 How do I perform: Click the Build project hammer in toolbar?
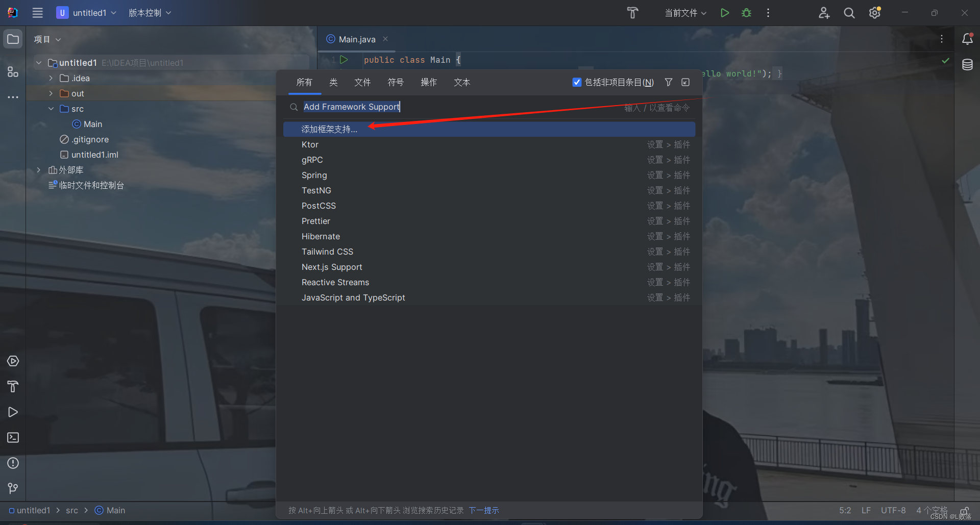tap(632, 13)
